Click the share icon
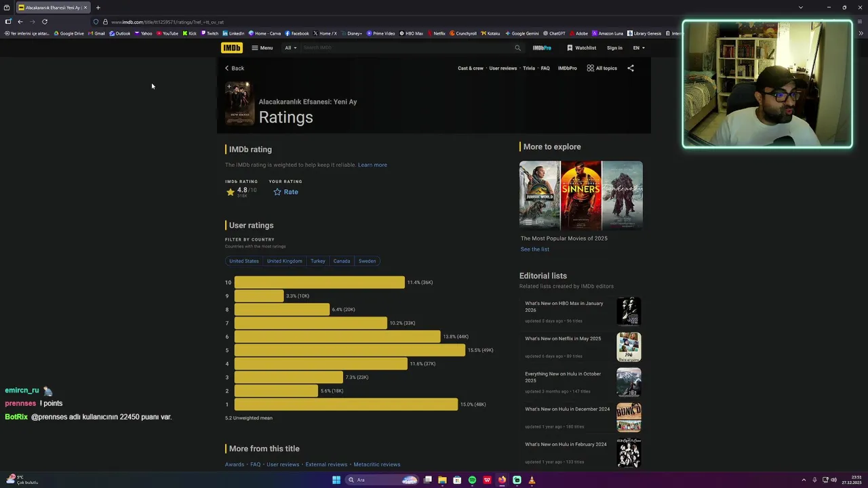 coord(631,68)
